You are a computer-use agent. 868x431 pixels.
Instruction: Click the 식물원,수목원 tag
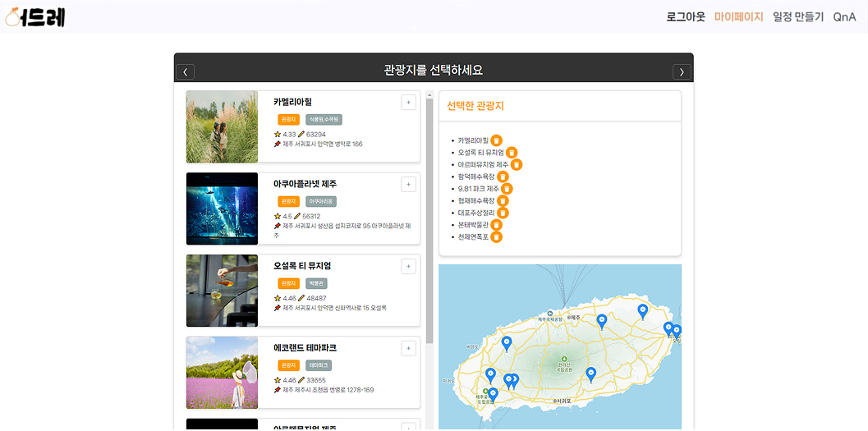[x=324, y=120]
